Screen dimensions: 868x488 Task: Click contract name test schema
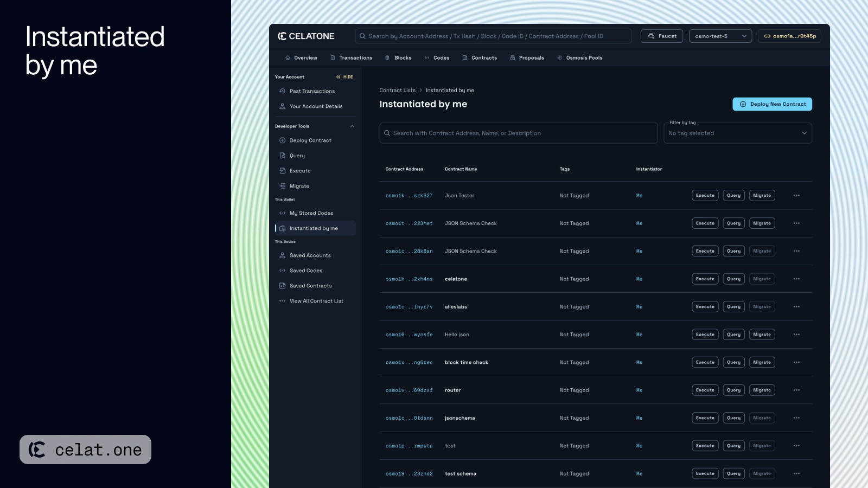point(460,474)
